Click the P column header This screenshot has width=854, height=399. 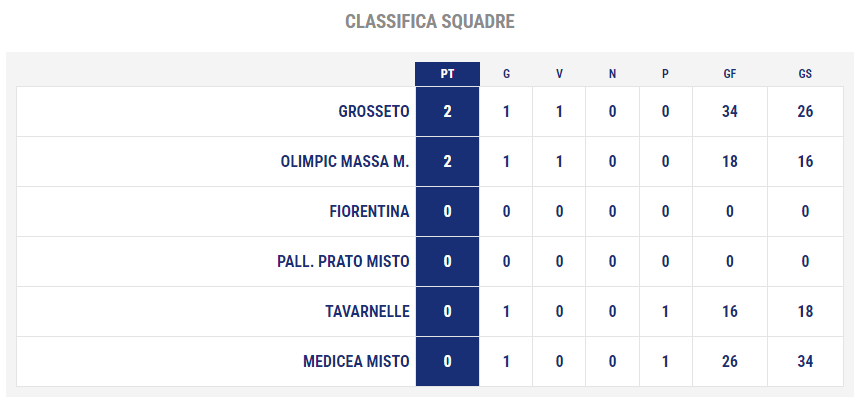(x=665, y=74)
